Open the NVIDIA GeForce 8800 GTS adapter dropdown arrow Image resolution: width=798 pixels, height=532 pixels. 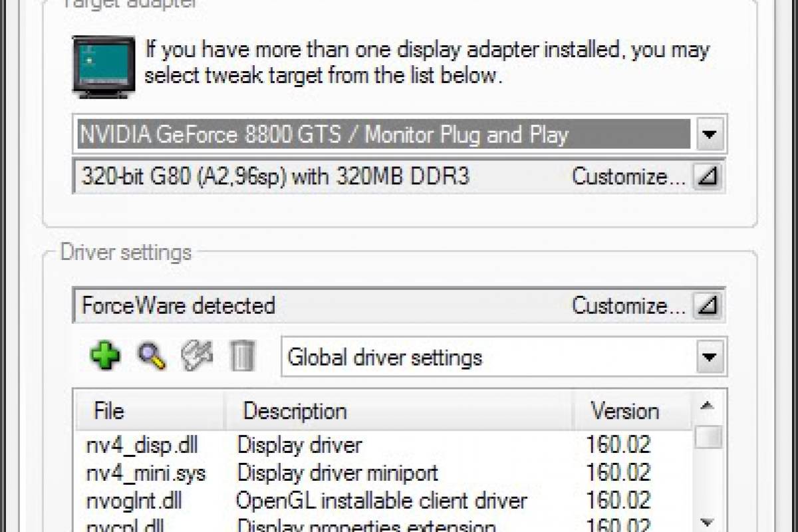coord(710,136)
